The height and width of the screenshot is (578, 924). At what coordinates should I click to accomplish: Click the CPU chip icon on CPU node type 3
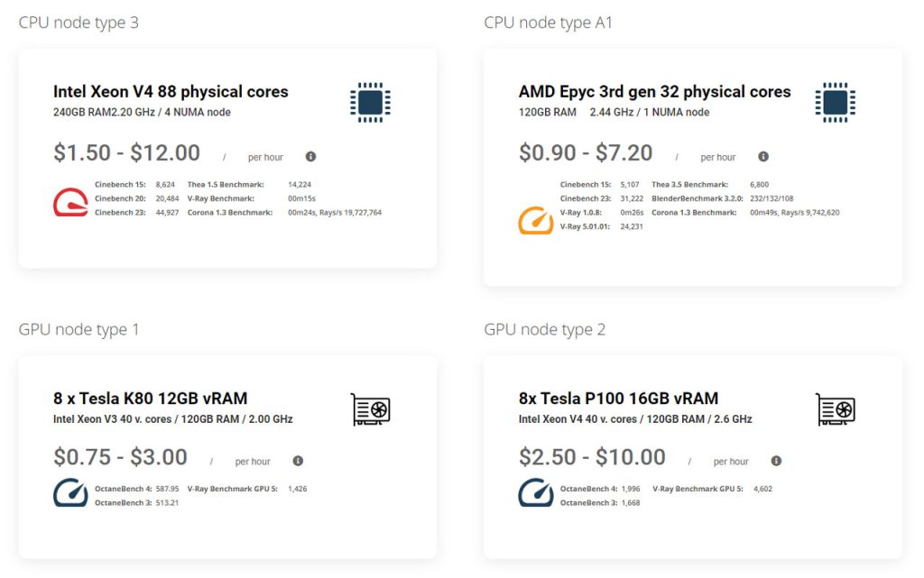coord(369,102)
